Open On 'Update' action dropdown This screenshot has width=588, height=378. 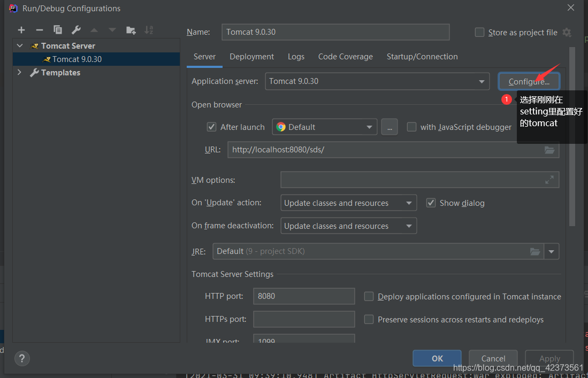click(348, 203)
